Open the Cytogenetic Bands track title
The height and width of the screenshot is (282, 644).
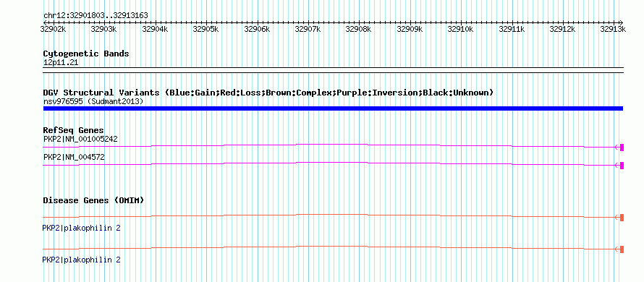tap(86, 54)
